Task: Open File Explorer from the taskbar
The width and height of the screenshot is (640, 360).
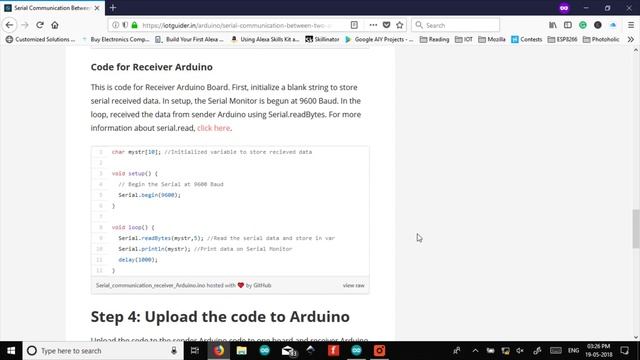Action: (242, 351)
